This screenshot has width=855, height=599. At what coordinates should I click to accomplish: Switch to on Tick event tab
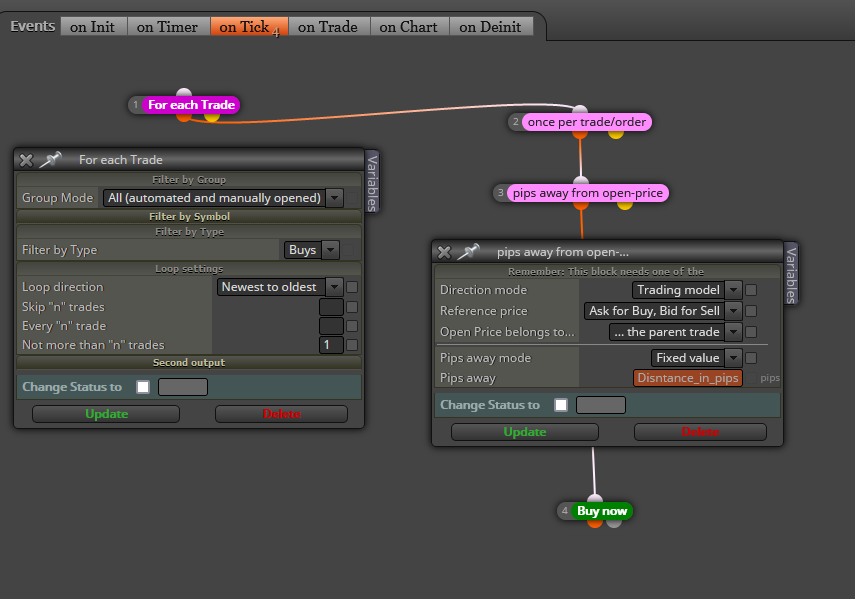coord(249,26)
